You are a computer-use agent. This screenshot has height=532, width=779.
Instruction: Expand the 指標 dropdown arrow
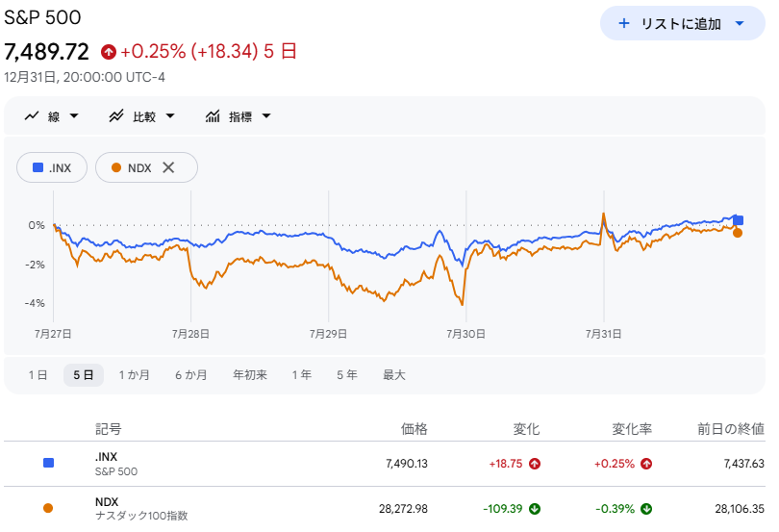coord(266,115)
